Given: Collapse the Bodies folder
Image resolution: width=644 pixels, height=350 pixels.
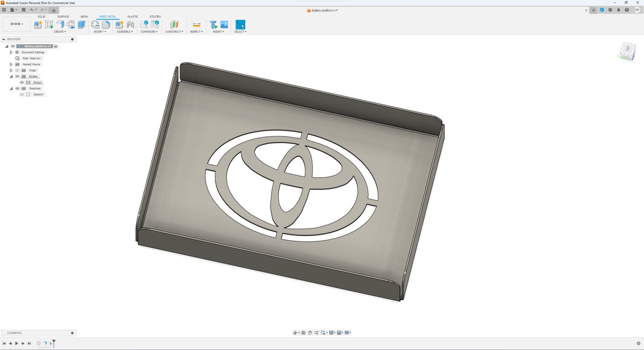Looking at the screenshot, I should [11, 76].
